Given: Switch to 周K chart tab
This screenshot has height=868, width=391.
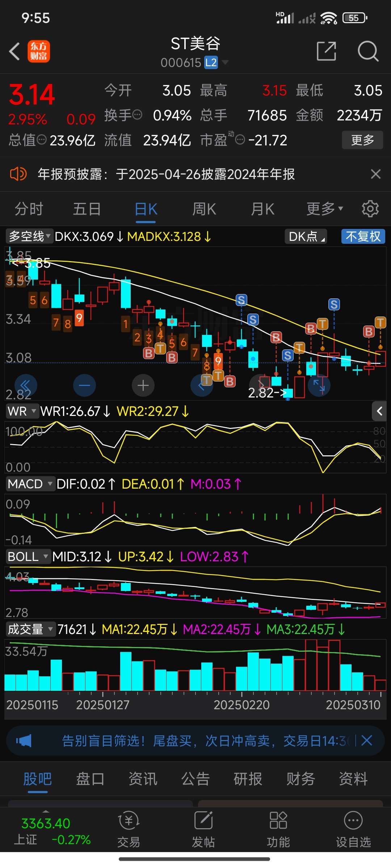Looking at the screenshot, I should click(204, 209).
